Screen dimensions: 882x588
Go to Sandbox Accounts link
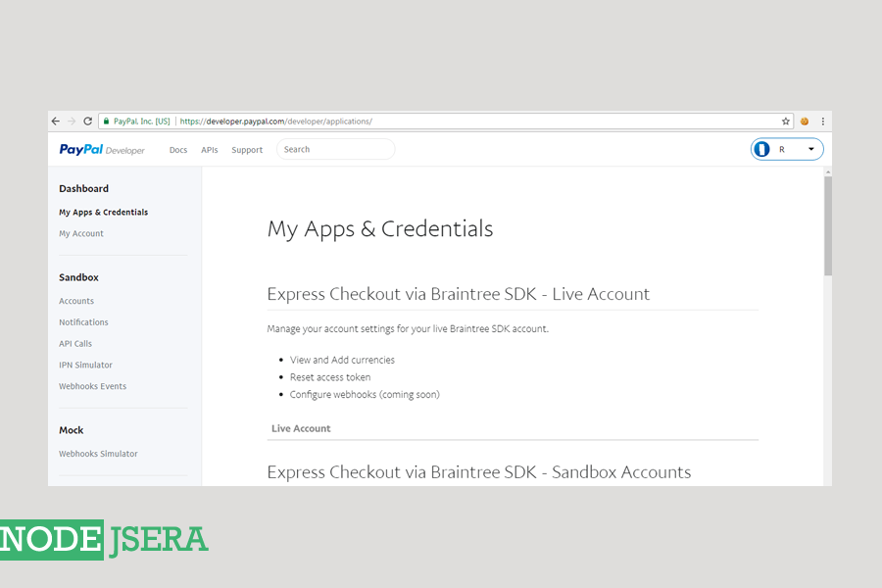point(76,301)
